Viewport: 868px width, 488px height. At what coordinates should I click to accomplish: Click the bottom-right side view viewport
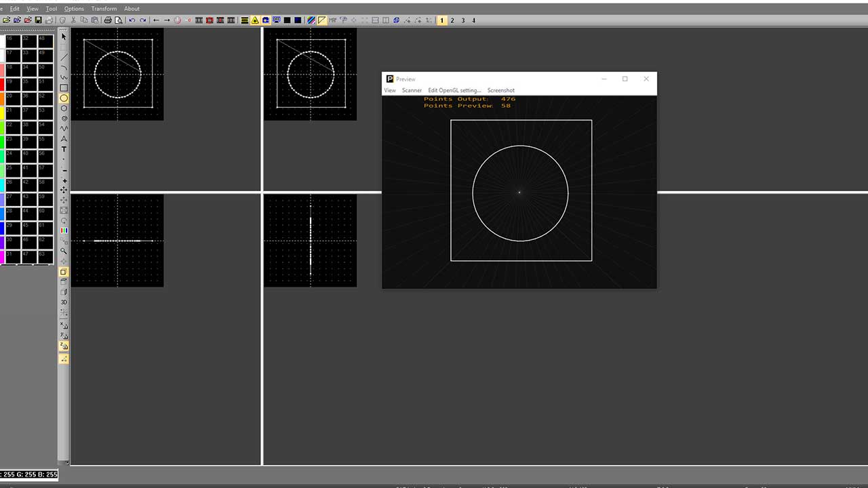310,241
